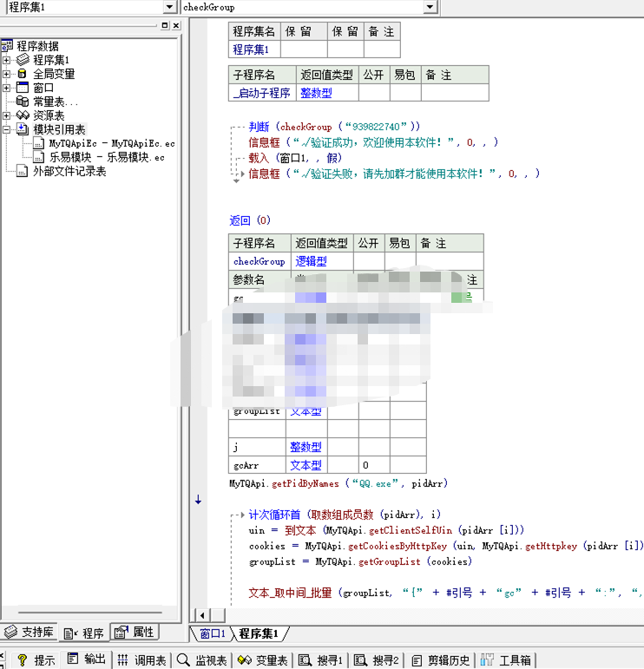This screenshot has width=644, height=669.
Task: Click the horizontal scrollbar left arrow
Action: click(x=198, y=615)
